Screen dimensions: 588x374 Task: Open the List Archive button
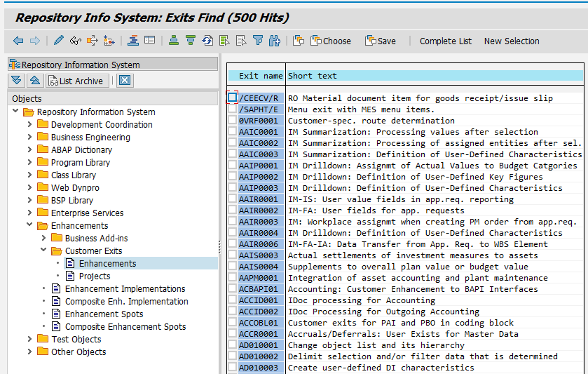click(x=76, y=81)
